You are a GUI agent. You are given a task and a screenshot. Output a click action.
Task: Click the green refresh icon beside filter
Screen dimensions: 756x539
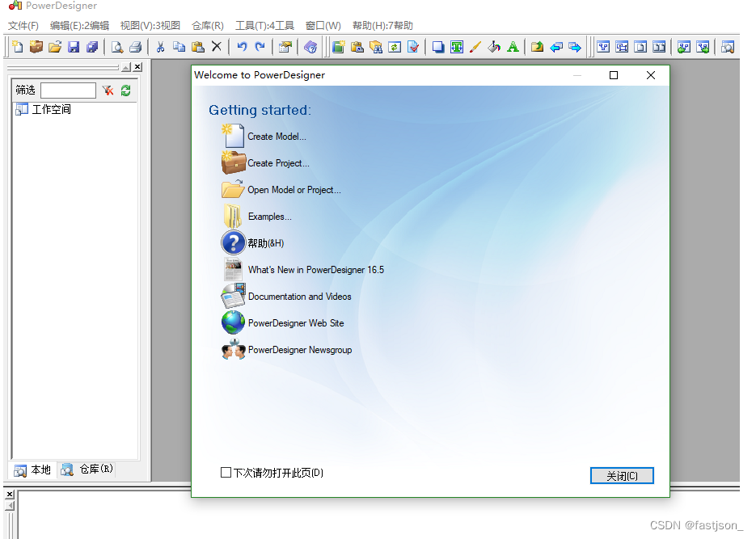tap(126, 90)
